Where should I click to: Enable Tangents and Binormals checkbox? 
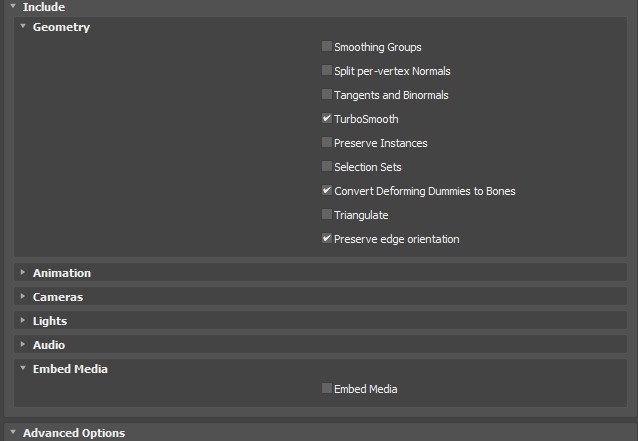click(327, 94)
